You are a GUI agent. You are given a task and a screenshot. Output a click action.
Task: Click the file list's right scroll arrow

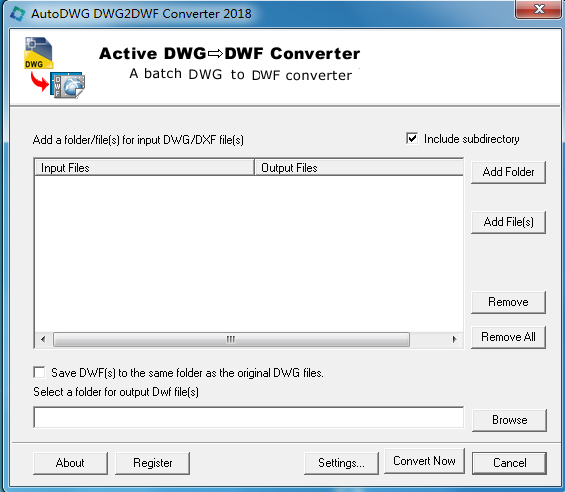pyautogui.click(x=454, y=339)
